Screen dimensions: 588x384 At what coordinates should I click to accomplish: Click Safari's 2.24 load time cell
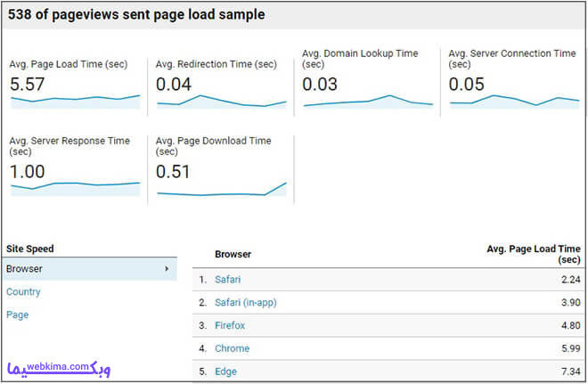coord(571,280)
